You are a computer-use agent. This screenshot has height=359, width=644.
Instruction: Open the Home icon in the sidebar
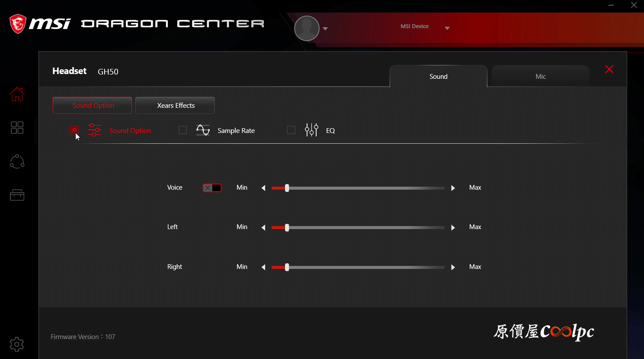(17, 94)
